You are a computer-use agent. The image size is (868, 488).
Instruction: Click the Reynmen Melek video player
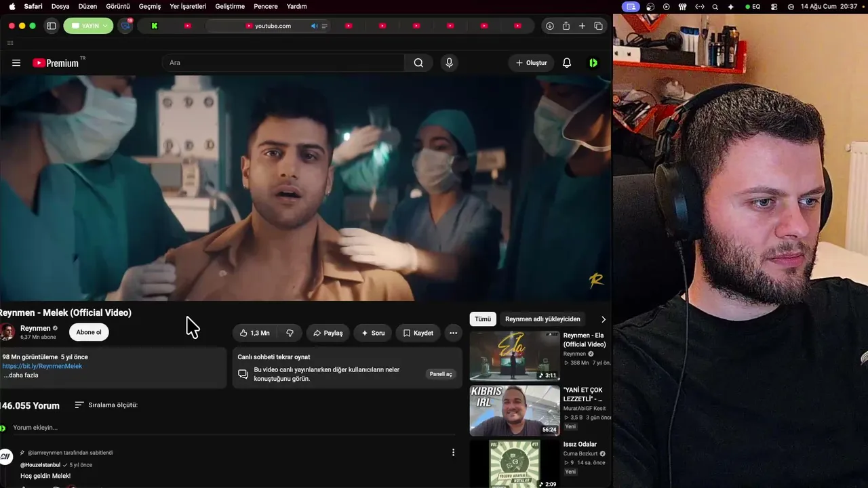point(306,188)
